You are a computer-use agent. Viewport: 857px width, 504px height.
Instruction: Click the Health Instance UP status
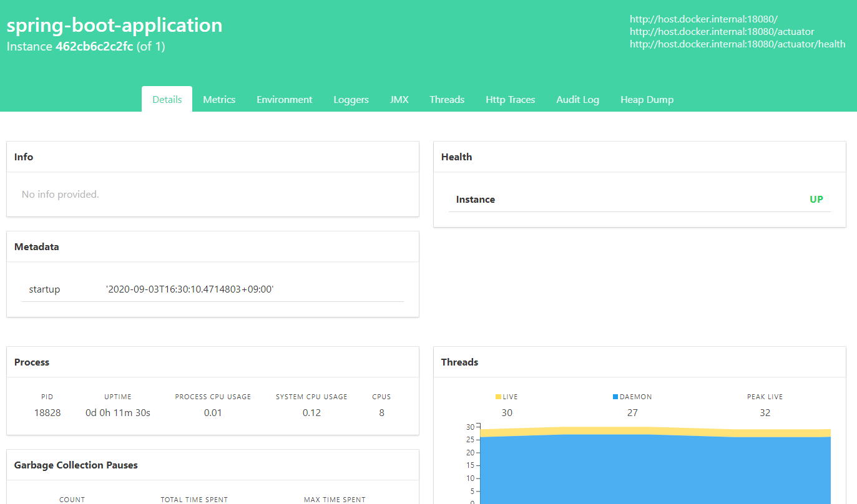click(816, 200)
